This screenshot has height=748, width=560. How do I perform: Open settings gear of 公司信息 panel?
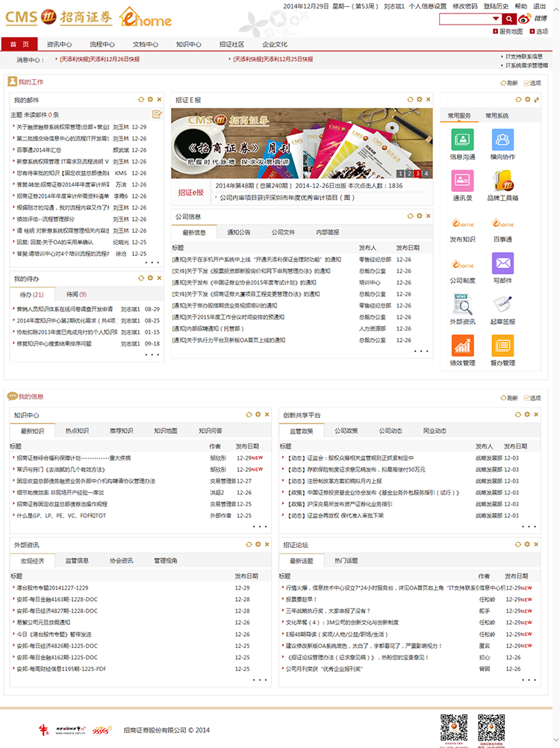[x=420, y=216]
